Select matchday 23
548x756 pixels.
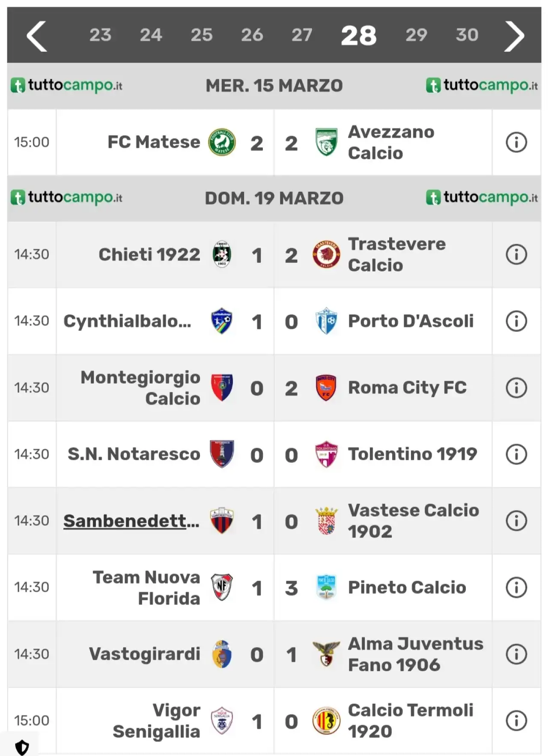pos(100,35)
